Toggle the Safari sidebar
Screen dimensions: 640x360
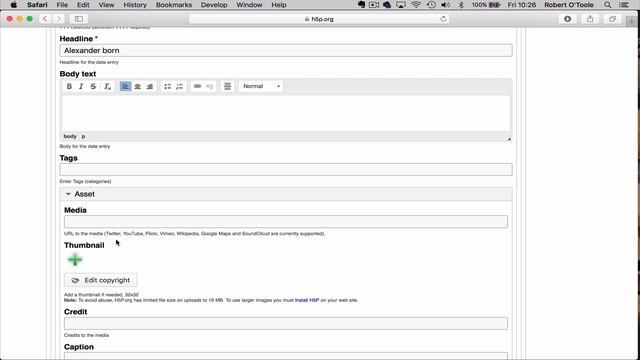pyautogui.click(x=79, y=19)
